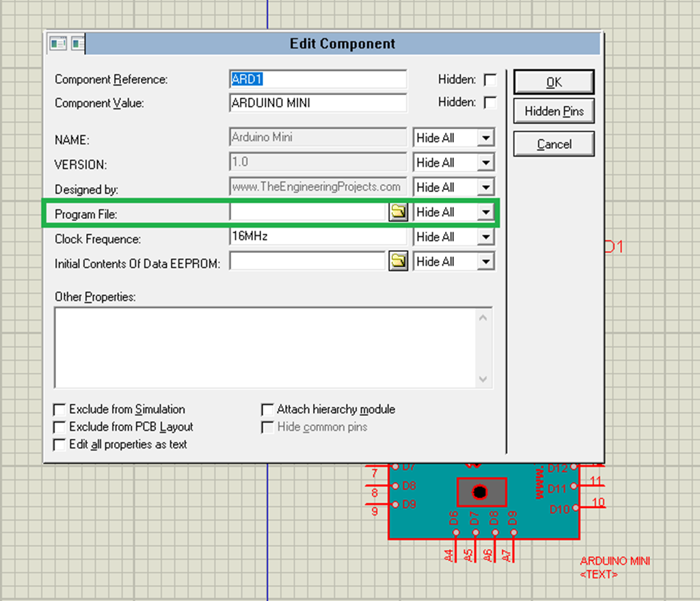Click the reset button on Arduino Mini board
Screen dimensions: 700x601
pos(480,492)
